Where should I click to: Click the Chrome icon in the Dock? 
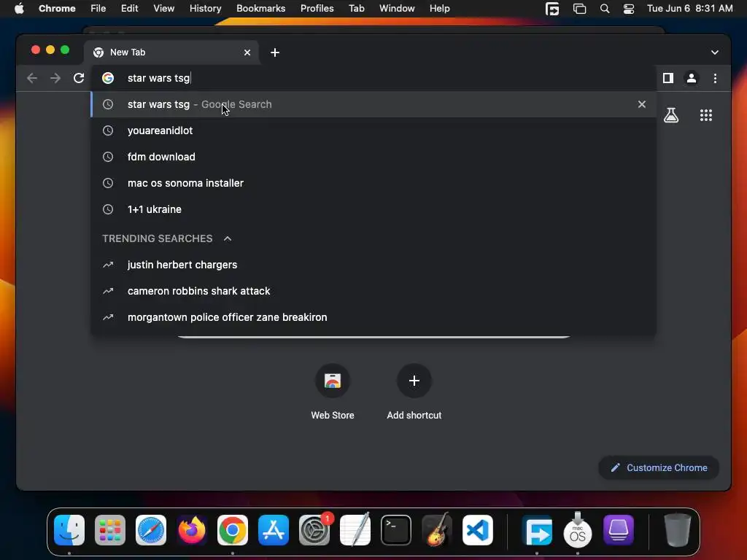pos(233,530)
